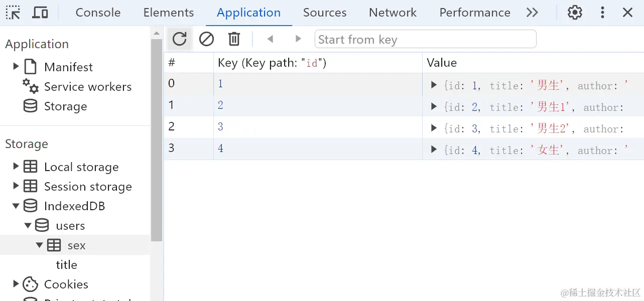Click the inspect element picker icon

click(13, 13)
